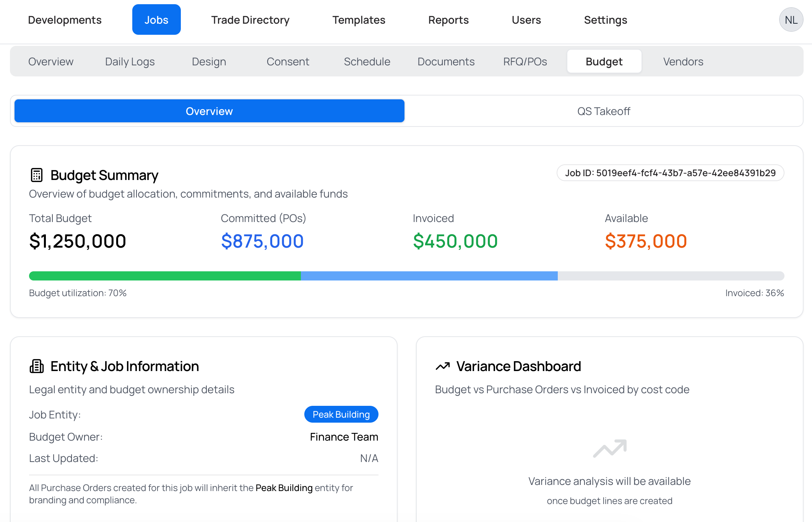This screenshot has width=812, height=522.
Task: Click the blue committed progress bar segment
Action: [429, 276]
